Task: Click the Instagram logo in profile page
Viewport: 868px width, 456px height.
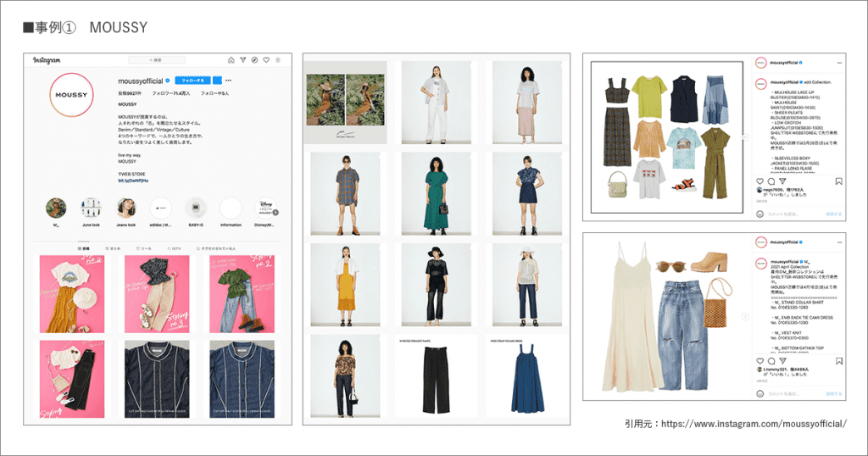Action: (x=47, y=60)
